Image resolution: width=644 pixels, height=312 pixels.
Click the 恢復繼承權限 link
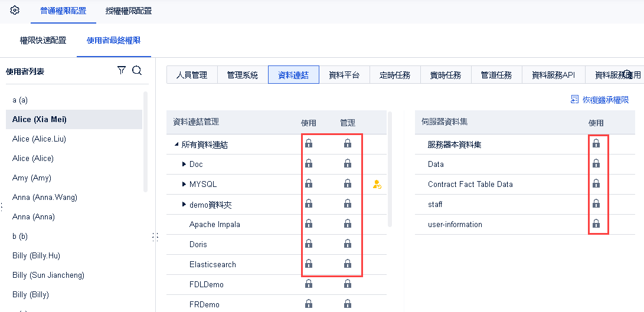point(606,100)
